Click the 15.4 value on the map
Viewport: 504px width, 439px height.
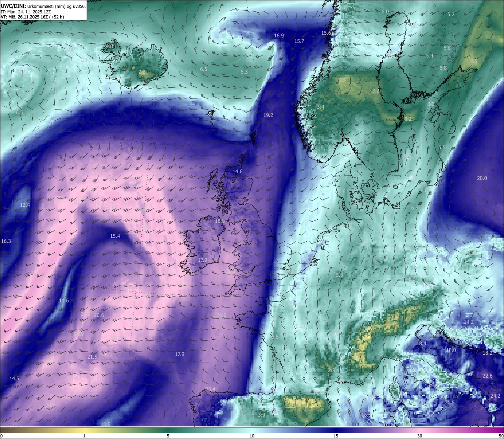pyautogui.click(x=115, y=236)
